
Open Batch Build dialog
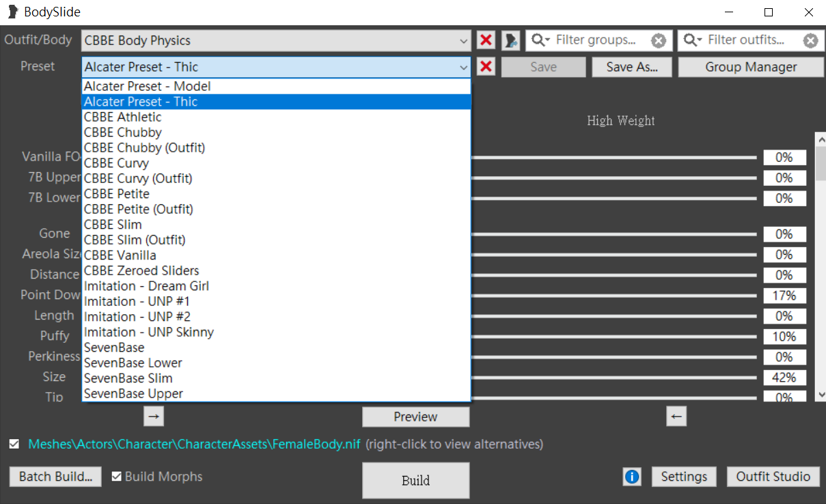pos(55,477)
